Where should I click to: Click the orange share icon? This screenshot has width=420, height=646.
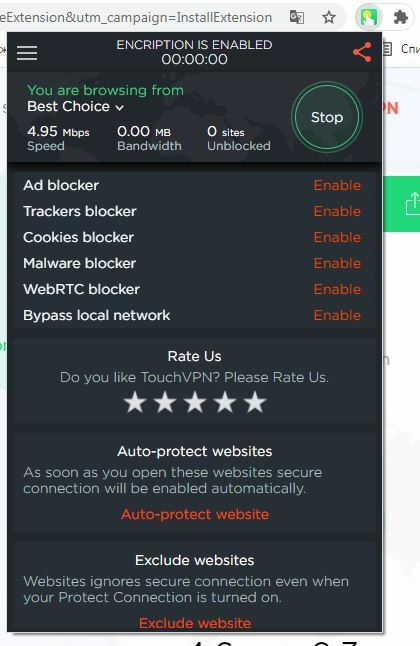[x=362, y=52]
